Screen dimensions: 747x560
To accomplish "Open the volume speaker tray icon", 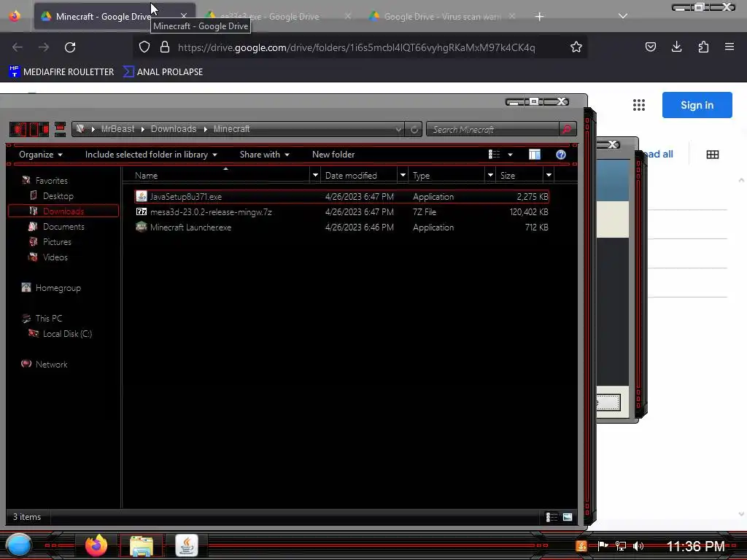I will pyautogui.click(x=638, y=546).
